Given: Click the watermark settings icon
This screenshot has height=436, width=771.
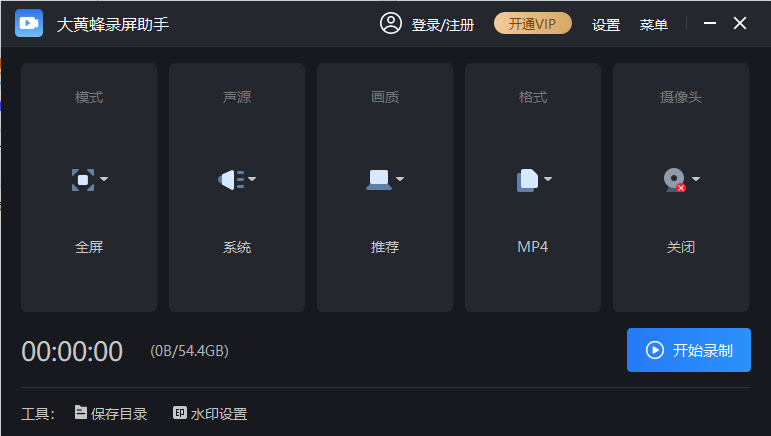Looking at the screenshot, I should (x=179, y=413).
